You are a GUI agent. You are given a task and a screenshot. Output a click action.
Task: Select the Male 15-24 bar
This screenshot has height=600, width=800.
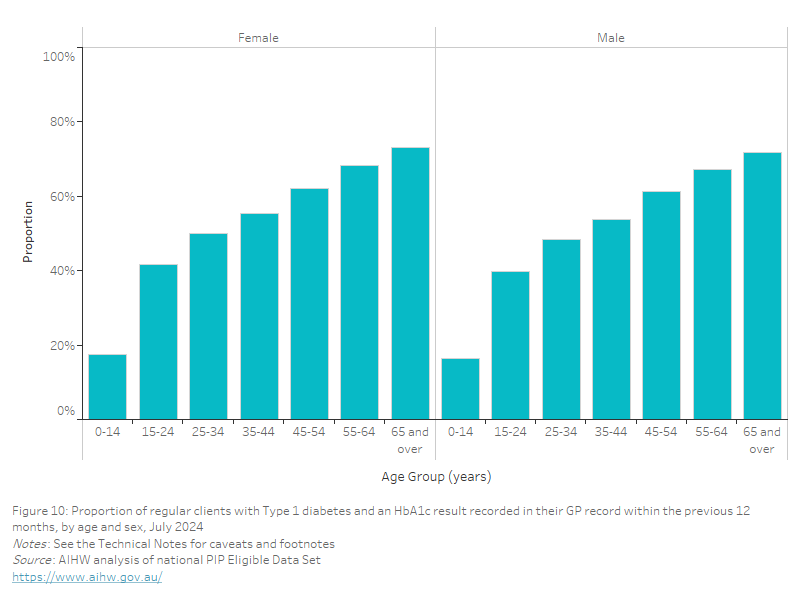click(510, 345)
